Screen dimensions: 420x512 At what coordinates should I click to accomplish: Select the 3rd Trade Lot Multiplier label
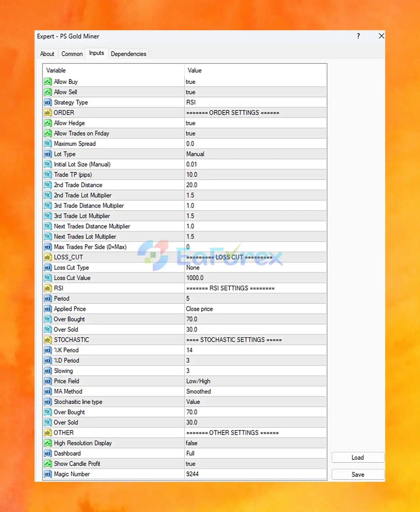click(82, 216)
